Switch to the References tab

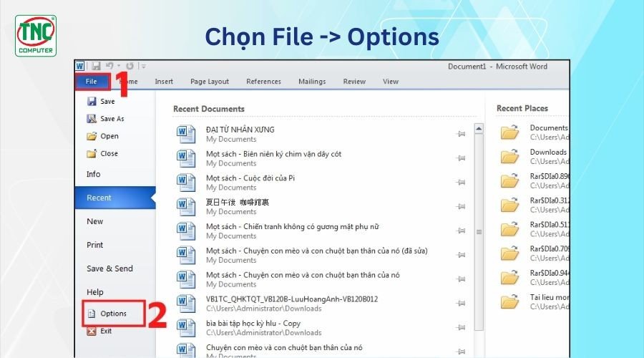point(263,82)
